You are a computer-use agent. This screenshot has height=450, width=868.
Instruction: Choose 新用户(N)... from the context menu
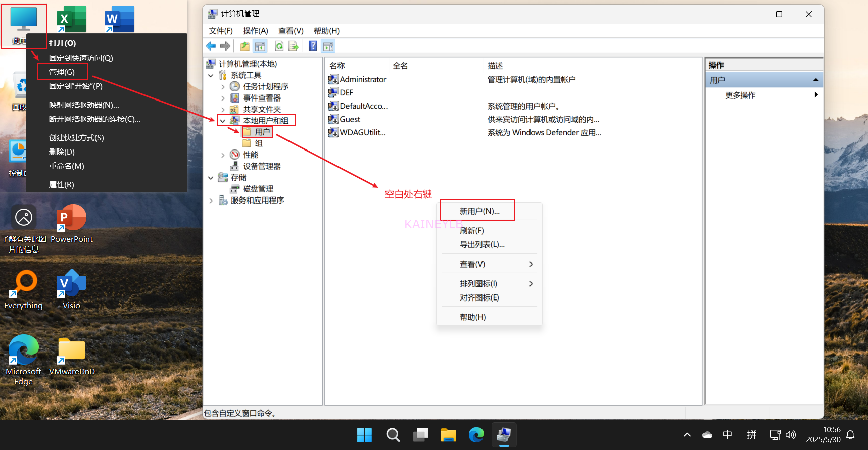(x=489, y=211)
